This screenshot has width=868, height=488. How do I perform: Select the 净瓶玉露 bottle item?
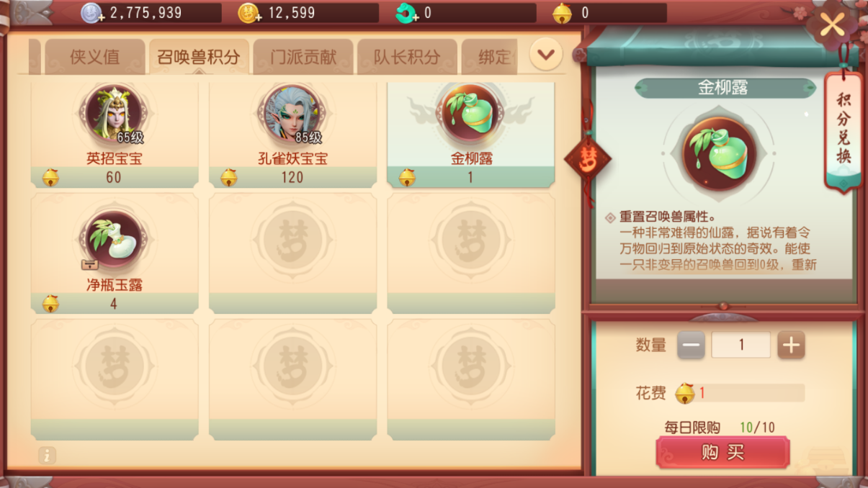tap(114, 253)
